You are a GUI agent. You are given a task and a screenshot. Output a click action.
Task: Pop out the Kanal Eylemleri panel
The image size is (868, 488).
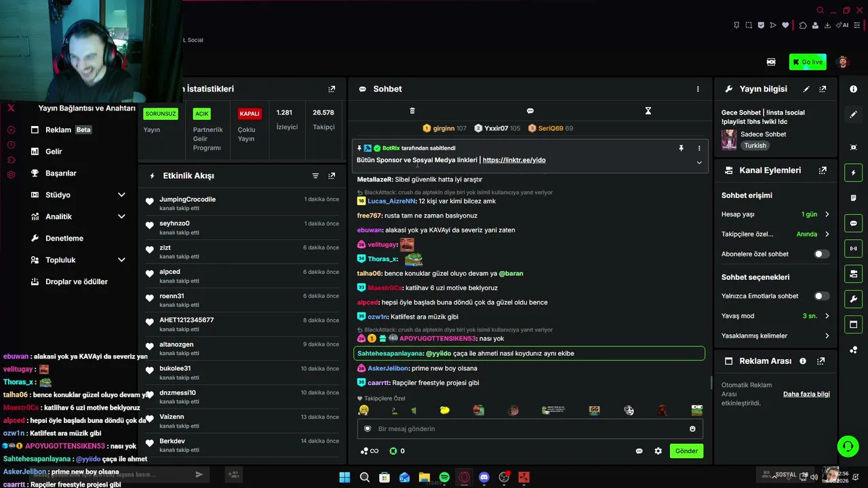coord(823,170)
